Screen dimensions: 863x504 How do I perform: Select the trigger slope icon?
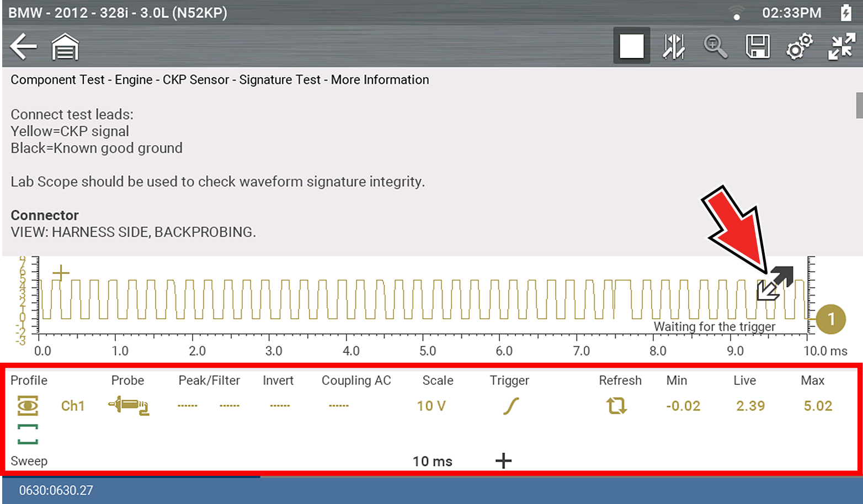click(x=511, y=406)
